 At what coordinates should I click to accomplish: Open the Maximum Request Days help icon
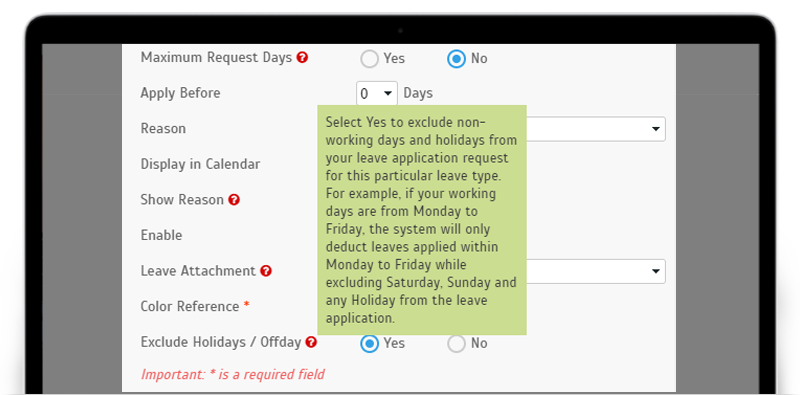[x=302, y=58]
